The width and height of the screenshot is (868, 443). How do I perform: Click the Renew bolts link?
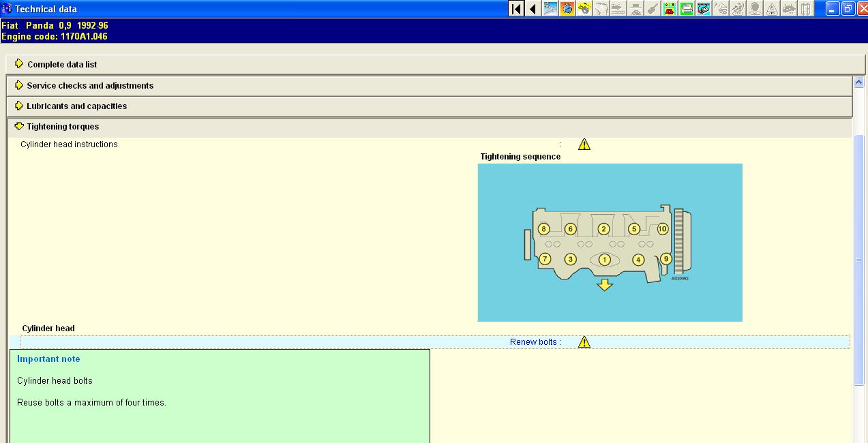[535, 342]
